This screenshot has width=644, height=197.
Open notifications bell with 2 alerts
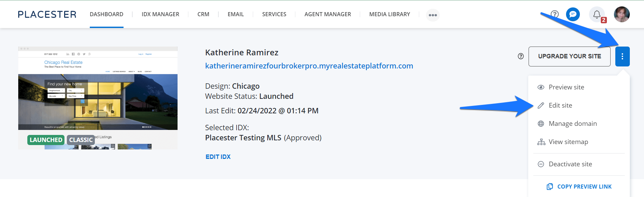(x=597, y=15)
